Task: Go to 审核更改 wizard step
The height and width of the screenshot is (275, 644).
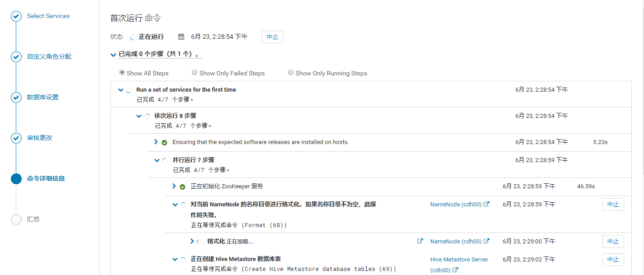Action: coord(39,138)
